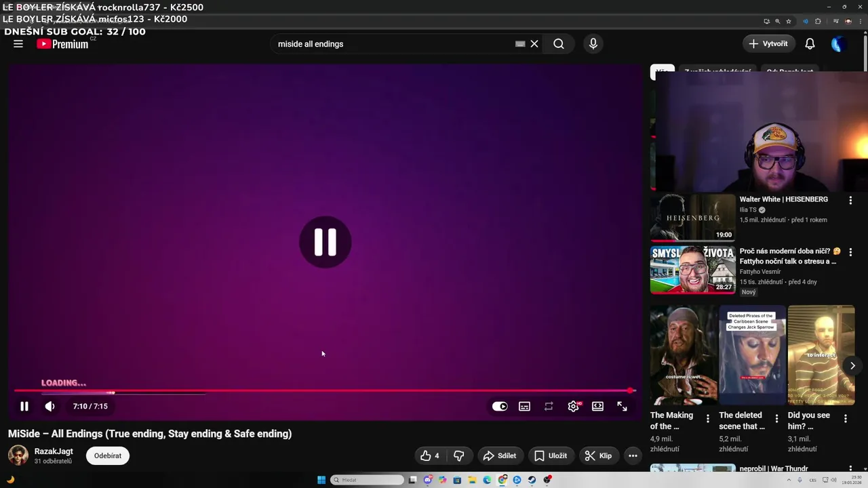Viewport: 868px width, 488px height.
Task: Click the browser zoom magnifier icon in address bar
Action: pyautogui.click(x=778, y=21)
